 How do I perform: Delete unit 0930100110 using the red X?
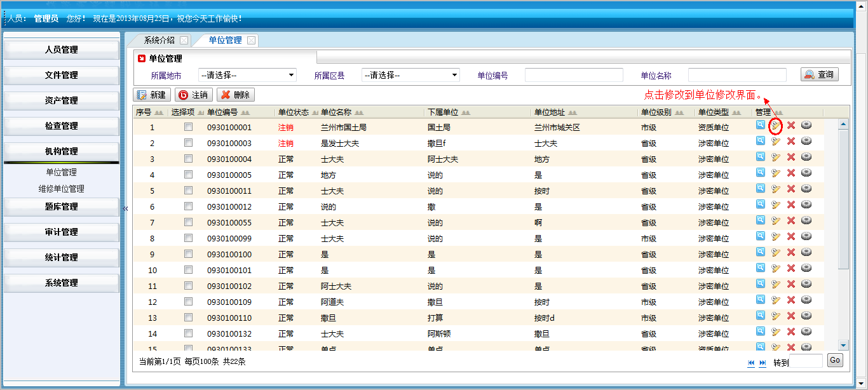(x=791, y=316)
